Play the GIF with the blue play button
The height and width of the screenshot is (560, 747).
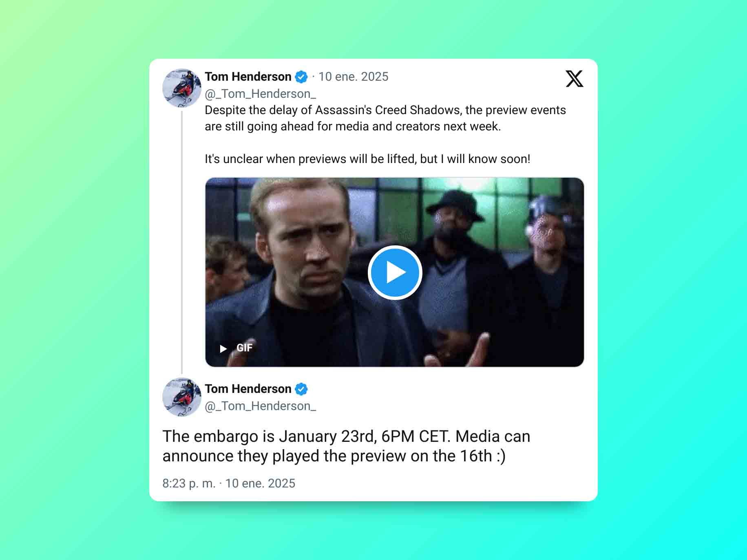click(x=395, y=272)
